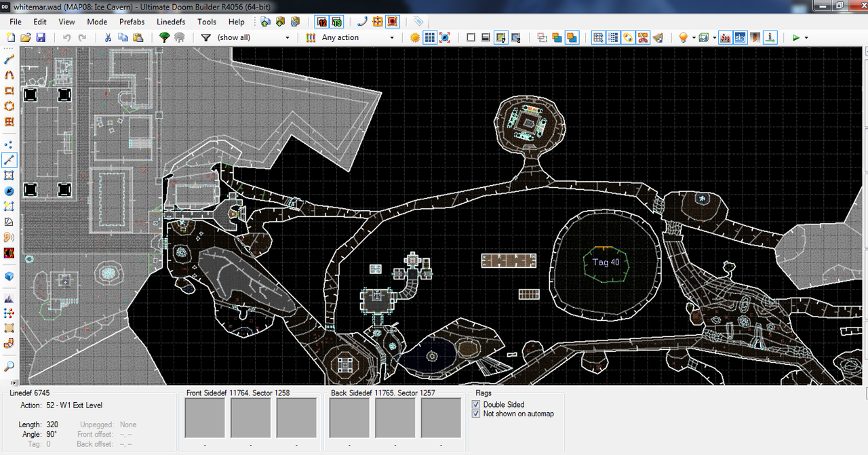Click the broom cleanup icon
The width and height of the screenshot is (868, 455).
tap(658, 37)
